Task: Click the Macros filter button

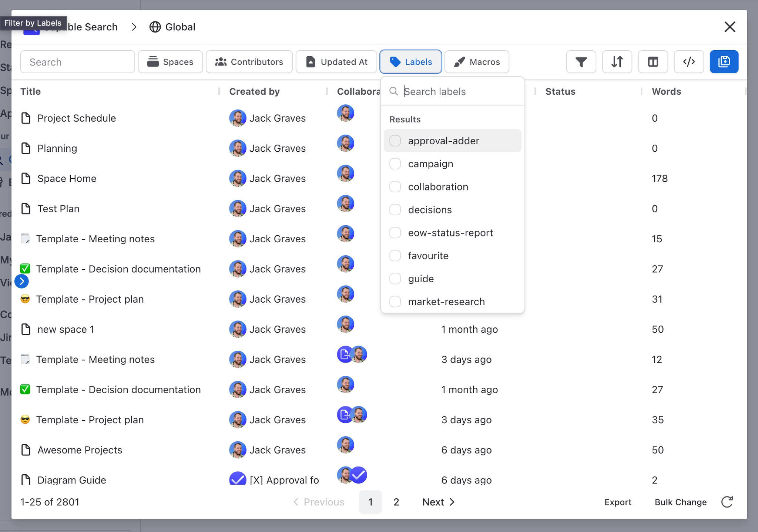Action: pyautogui.click(x=477, y=62)
